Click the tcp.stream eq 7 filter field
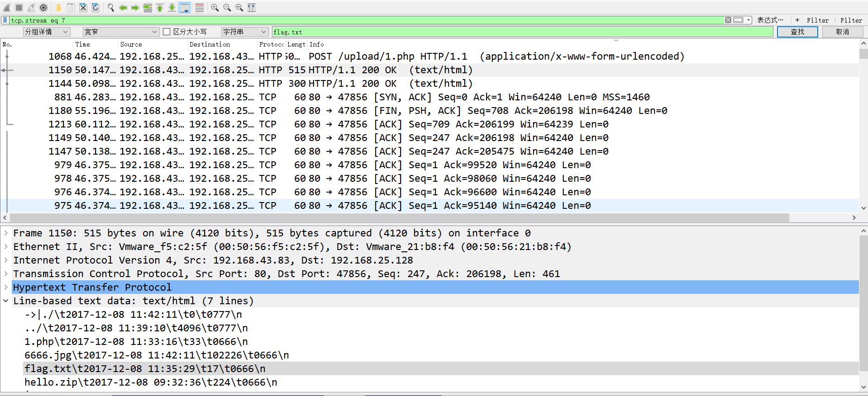This screenshot has width=868, height=396. click(367, 20)
